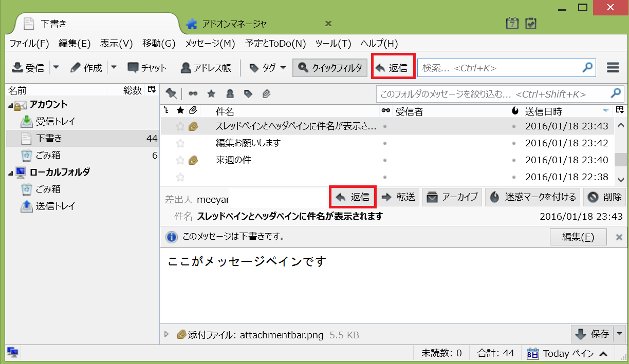Click the pin icon in quick filter bar
The image size is (629, 364).
(171, 93)
